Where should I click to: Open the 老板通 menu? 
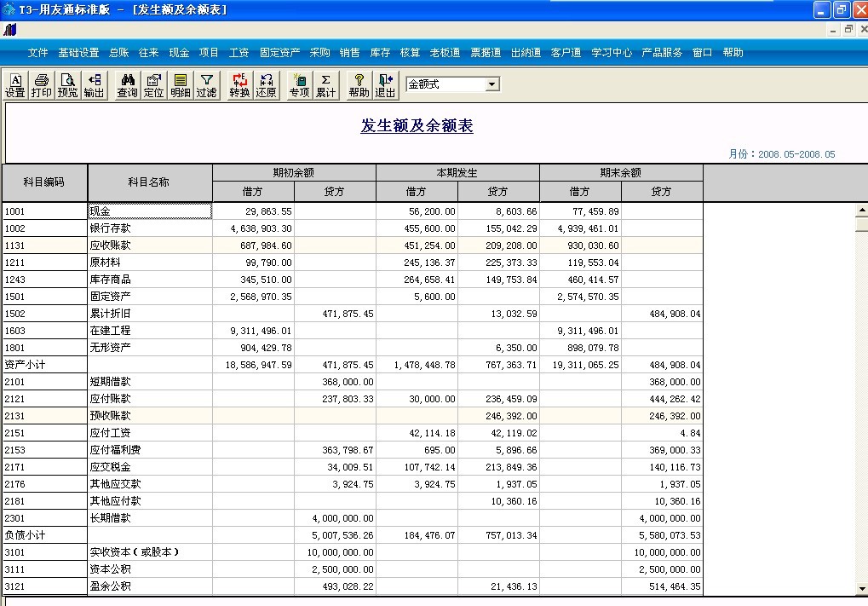click(445, 53)
